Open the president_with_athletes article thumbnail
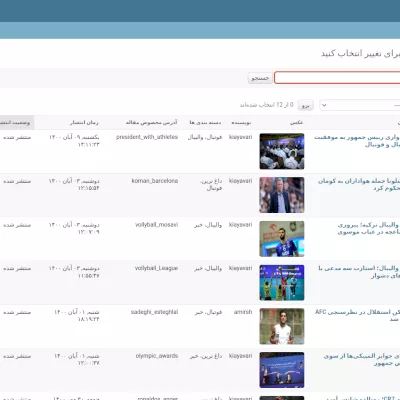The image size is (400, 400). coord(282,151)
